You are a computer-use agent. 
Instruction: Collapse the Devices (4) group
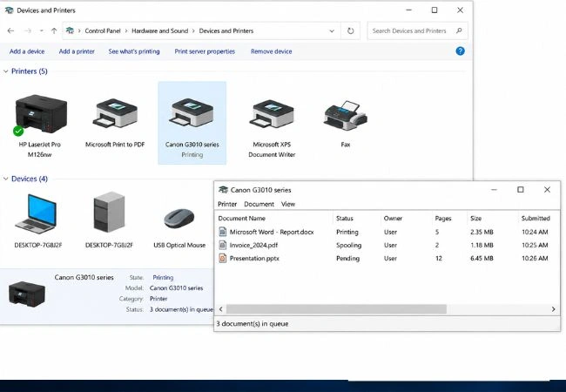(x=6, y=179)
